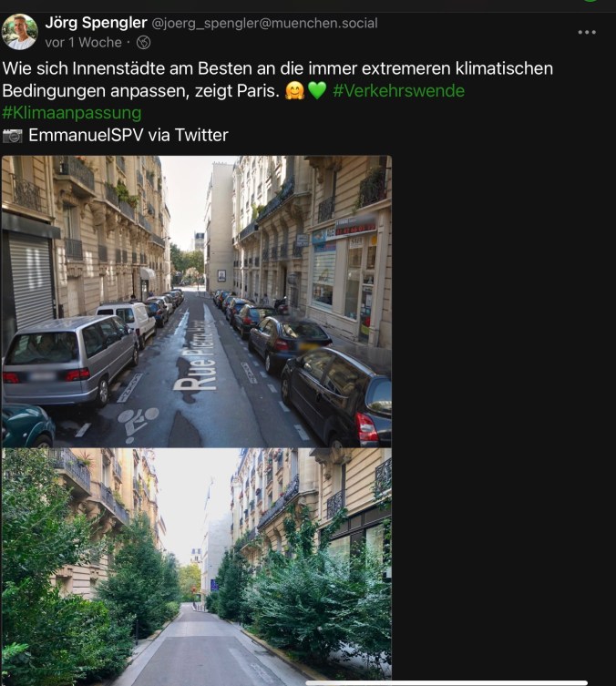This screenshot has height=686, width=616.
Task: Click the green heart emoji
Action: [x=317, y=91]
